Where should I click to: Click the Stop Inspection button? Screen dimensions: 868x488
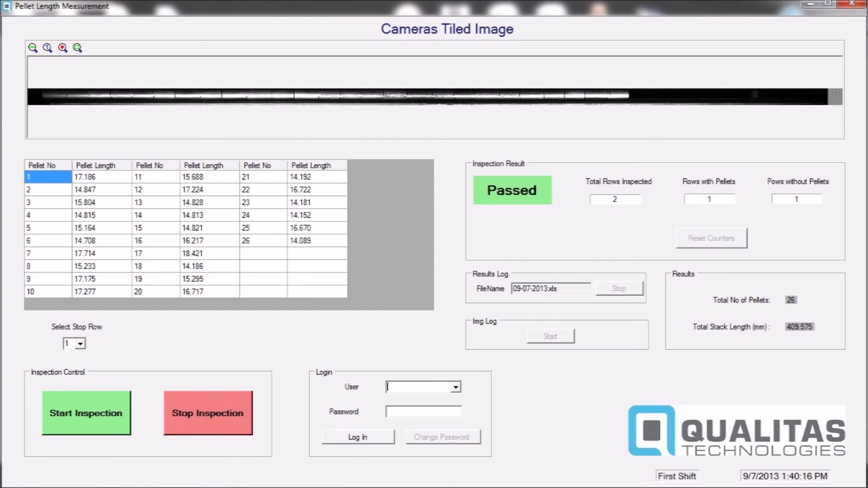click(208, 413)
